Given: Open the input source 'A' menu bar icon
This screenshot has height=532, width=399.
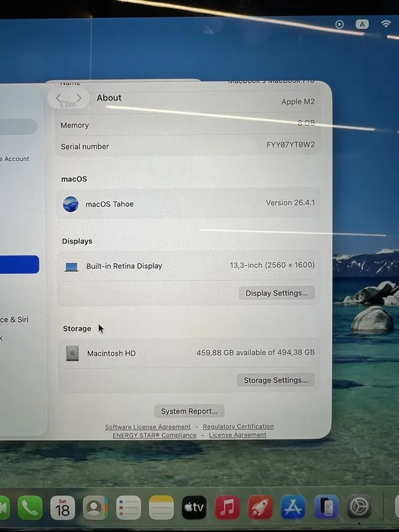Looking at the screenshot, I should (x=362, y=24).
